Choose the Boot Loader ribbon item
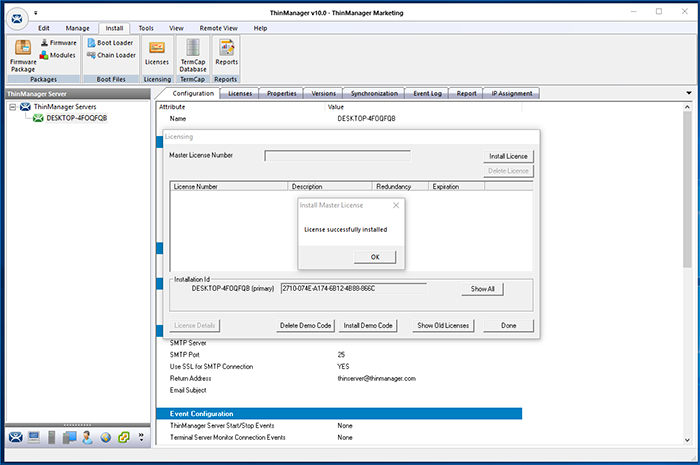This screenshot has height=465, width=700. tap(110, 43)
